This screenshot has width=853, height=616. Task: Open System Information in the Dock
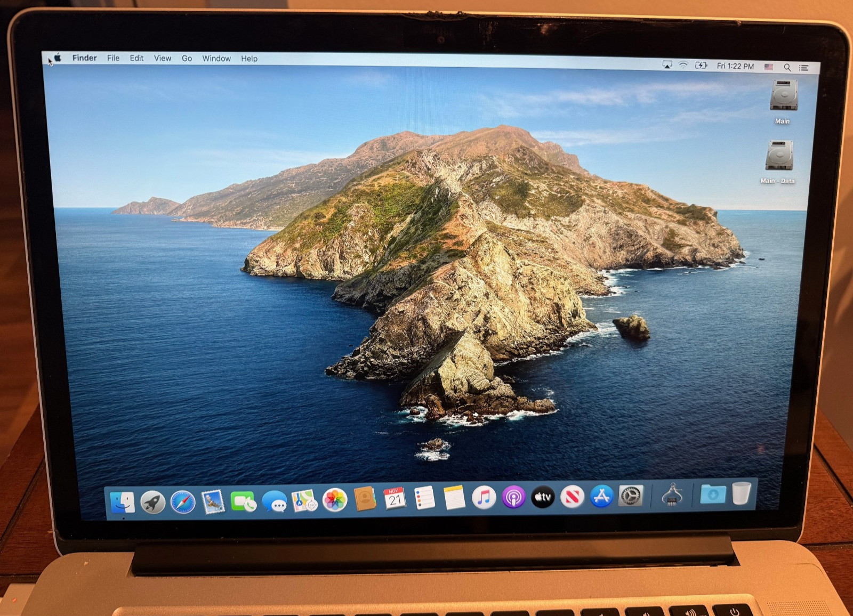pyautogui.click(x=672, y=495)
